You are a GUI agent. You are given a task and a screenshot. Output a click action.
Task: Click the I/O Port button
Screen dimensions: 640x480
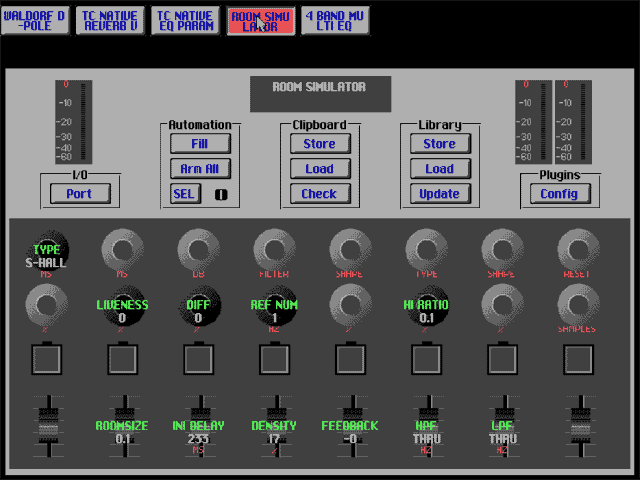80,193
